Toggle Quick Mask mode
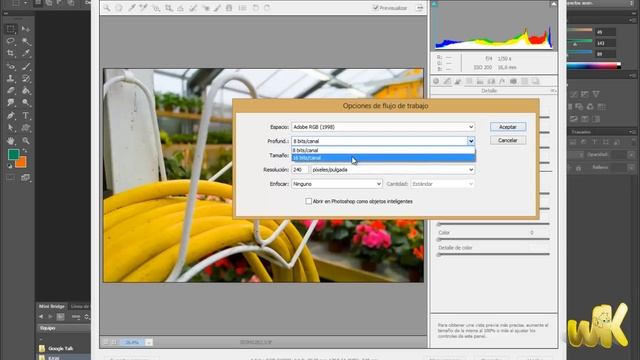This screenshot has width=640, height=360. [11, 178]
